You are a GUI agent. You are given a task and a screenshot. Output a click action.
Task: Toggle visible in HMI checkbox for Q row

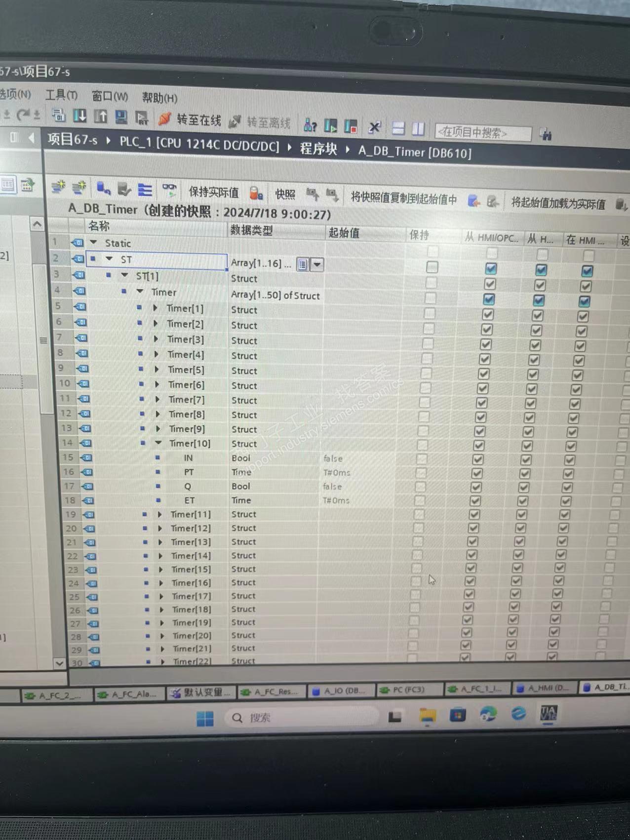(567, 488)
